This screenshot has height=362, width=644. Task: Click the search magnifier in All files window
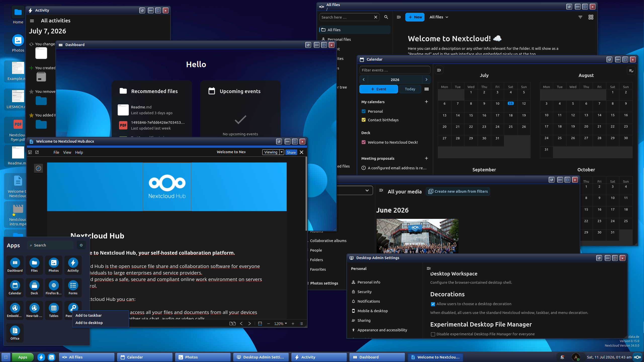[386, 17]
